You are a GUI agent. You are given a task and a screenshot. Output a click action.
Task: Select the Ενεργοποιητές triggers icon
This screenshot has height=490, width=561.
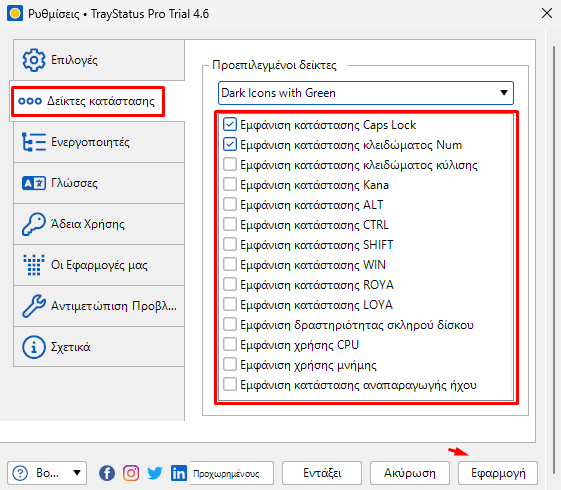[x=34, y=142]
